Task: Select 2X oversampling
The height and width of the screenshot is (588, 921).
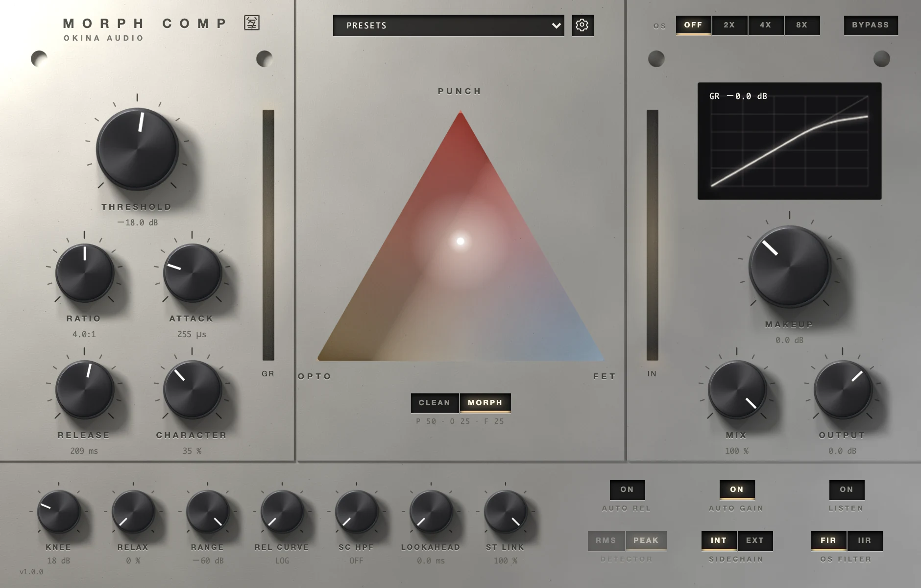Action: click(729, 25)
